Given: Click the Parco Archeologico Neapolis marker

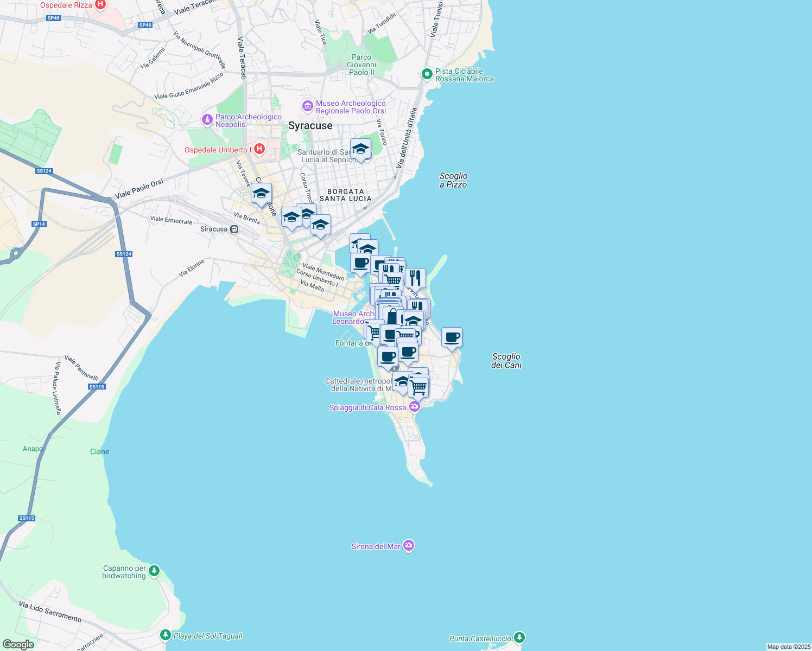Looking at the screenshot, I should [x=207, y=119].
